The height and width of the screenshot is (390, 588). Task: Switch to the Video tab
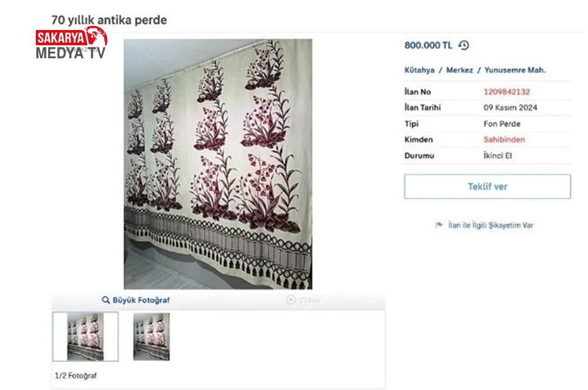point(302,300)
